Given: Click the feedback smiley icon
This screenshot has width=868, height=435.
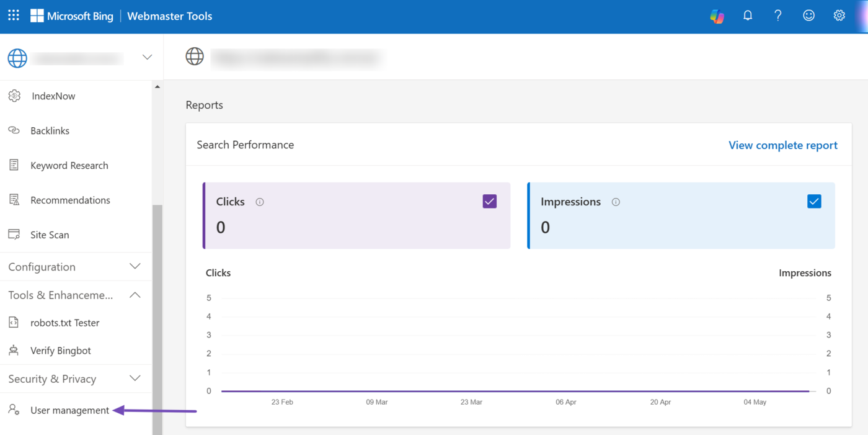Looking at the screenshot, I should pos(808,16).
